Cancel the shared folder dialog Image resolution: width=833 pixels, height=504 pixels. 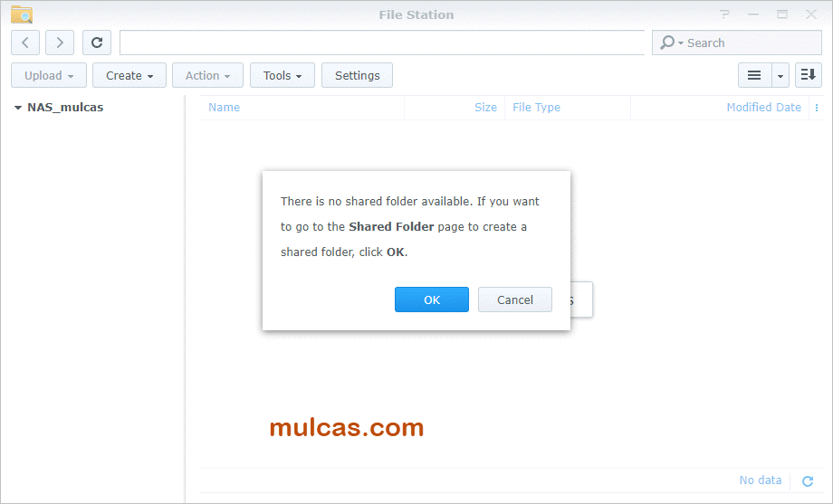(x=514, y=300)
